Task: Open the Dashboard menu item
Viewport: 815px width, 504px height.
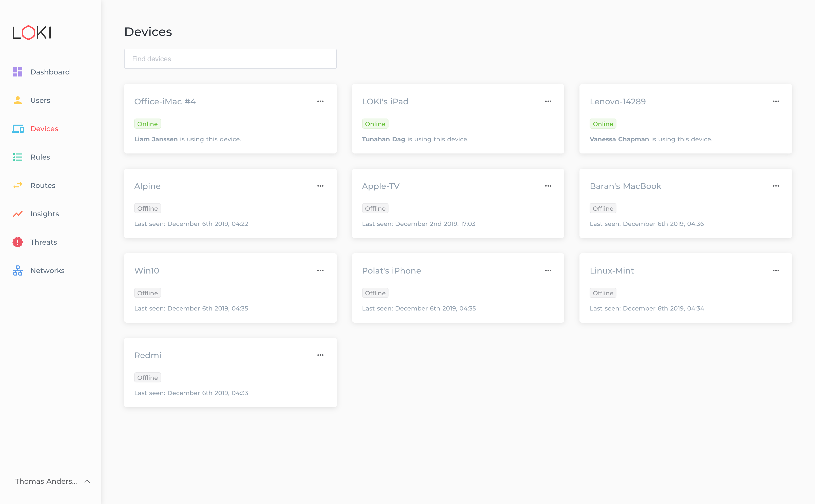Action: click(x=50, y=72)
